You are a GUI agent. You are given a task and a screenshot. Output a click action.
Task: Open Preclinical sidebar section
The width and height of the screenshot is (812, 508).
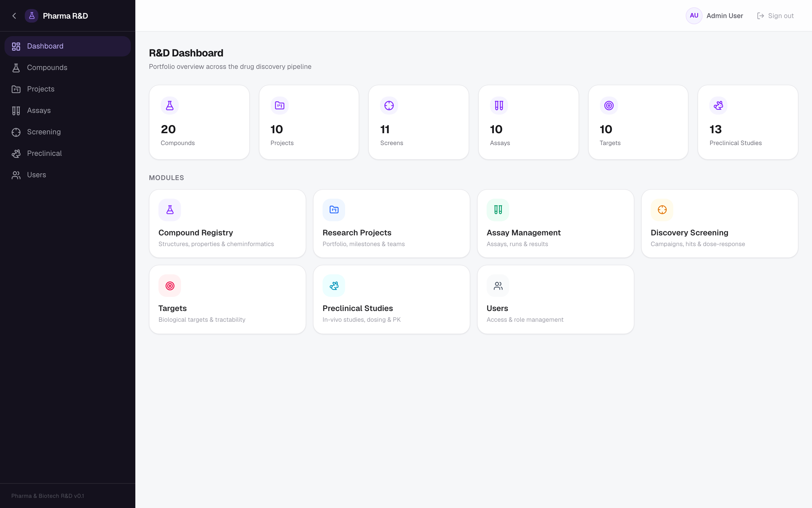tap(67, 154)
